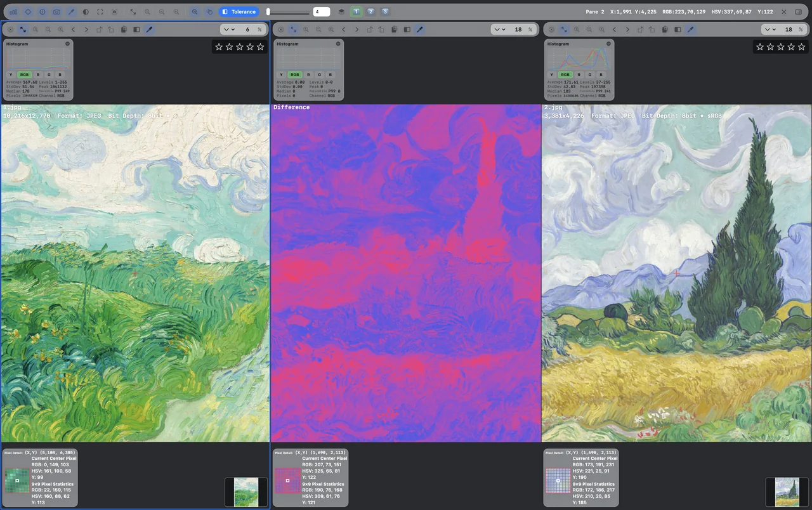Screen dimensions: 812x510
Task: Click the camera snapshot icon in the main toolbar
Action: [56, 12]
